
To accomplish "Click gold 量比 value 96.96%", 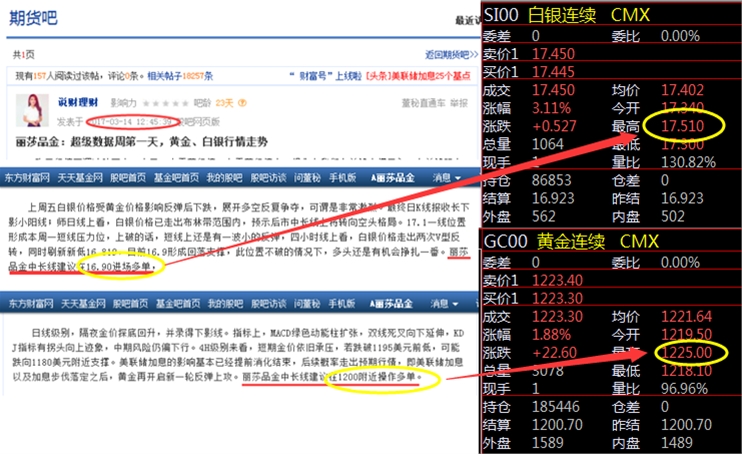I will (x=684, y=389).
